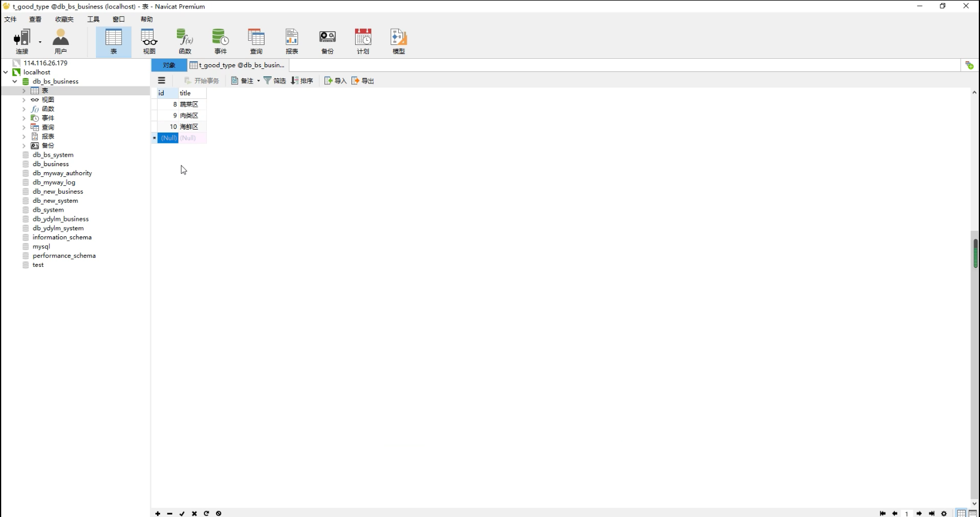Delete record with the minus icon
Screen dimensions: 980x517
(170, 513)
